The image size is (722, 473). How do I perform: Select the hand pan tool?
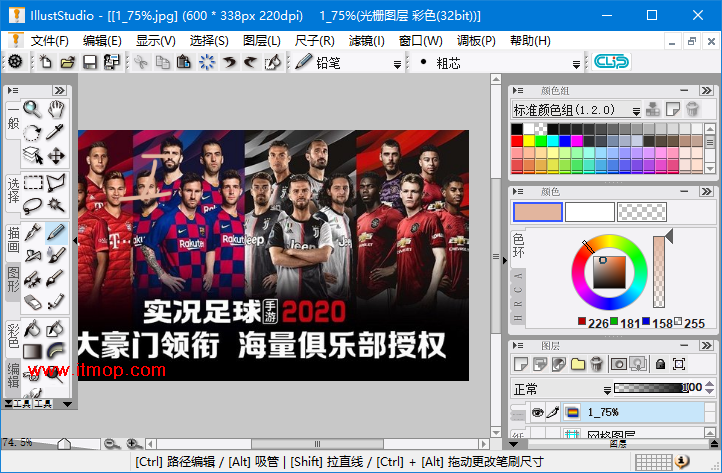(56, 109)
